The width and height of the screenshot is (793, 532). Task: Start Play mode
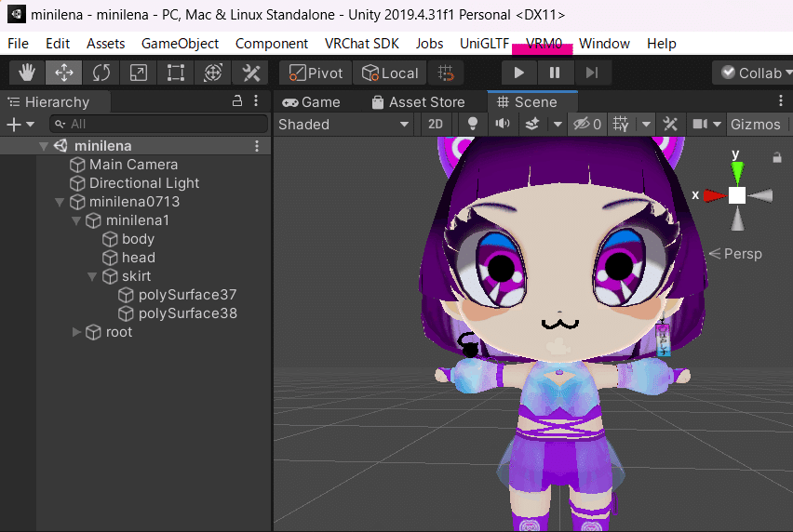click(x=518, y=73)
